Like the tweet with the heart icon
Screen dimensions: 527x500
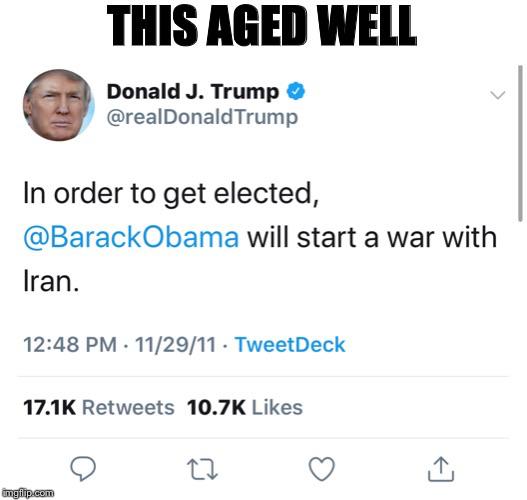tap(322, 469)
